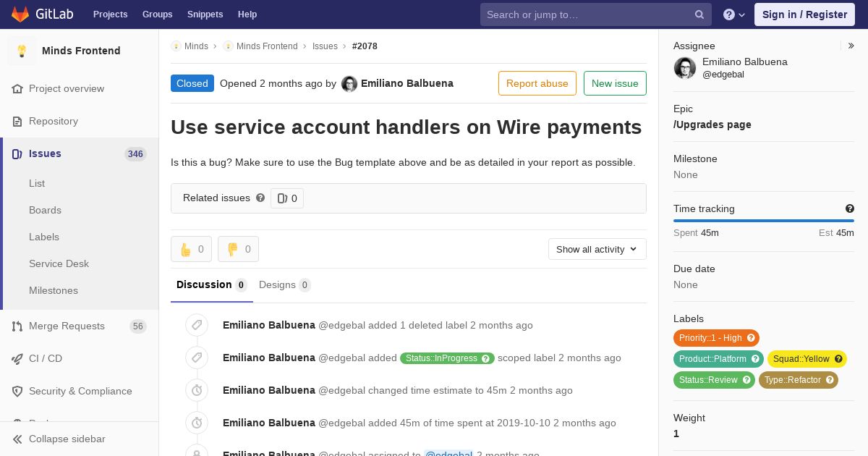Click help icon on Squad::Yellow label
868x456 pixels.
[x=838, y=359]
